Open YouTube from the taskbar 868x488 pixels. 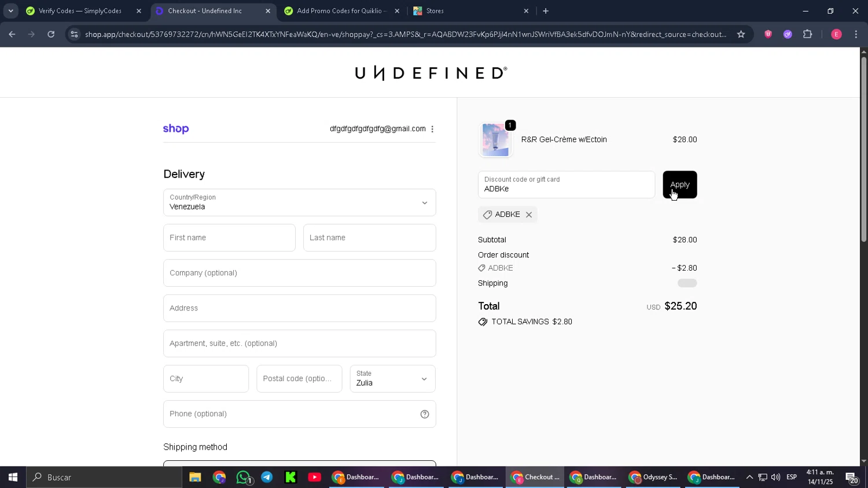(314, 477)
